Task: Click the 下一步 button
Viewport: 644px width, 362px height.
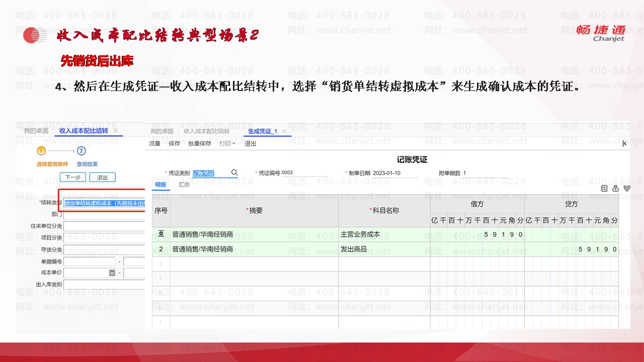Action: pos(73,177)
